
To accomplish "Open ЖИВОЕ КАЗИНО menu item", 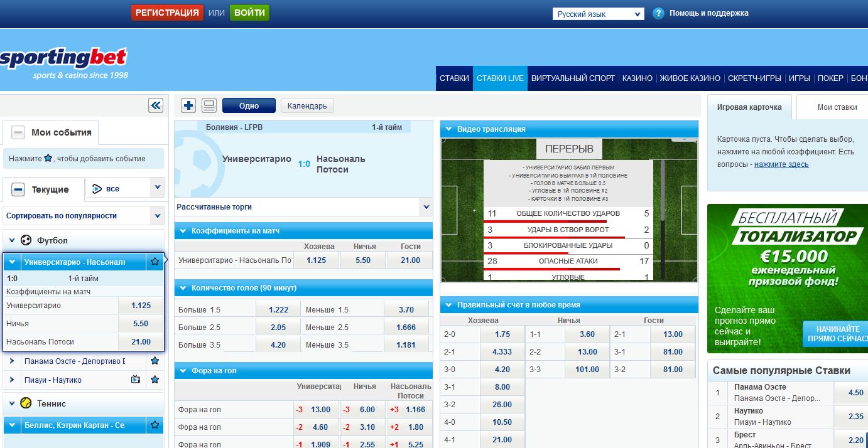I will click(690, 78).
